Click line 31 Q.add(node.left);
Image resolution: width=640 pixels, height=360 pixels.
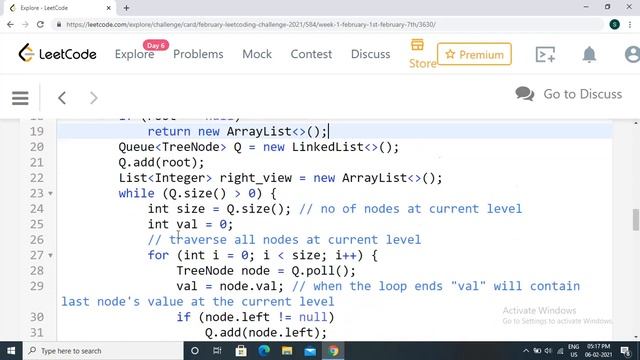pos(266,333)
